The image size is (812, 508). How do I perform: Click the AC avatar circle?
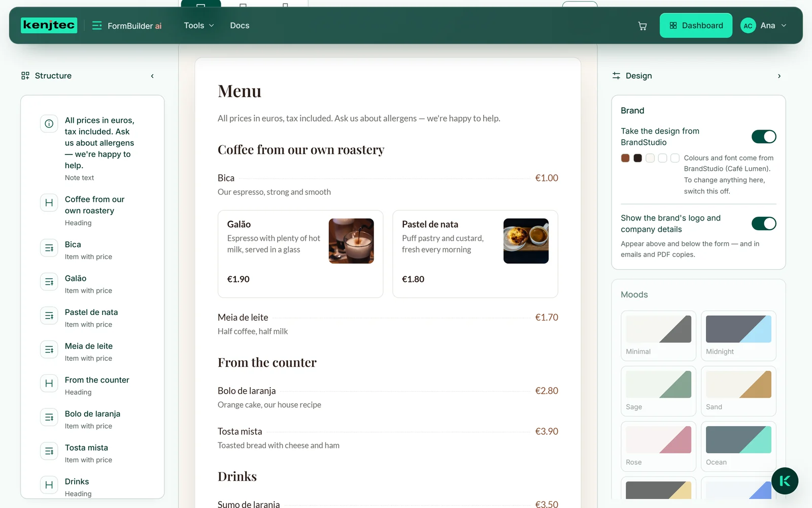pos(748,26)
